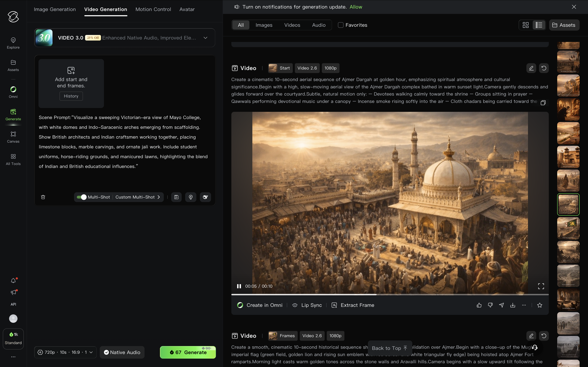Select the Videos filter tab
The height and width of the screenshot is (367, 588).
coord(292,25)
